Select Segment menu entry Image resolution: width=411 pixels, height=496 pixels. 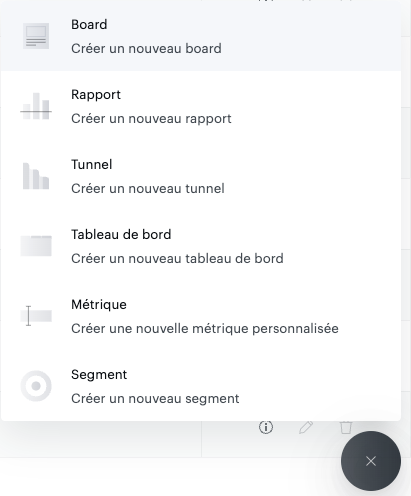pyautogui.click(x=201, y=386)
